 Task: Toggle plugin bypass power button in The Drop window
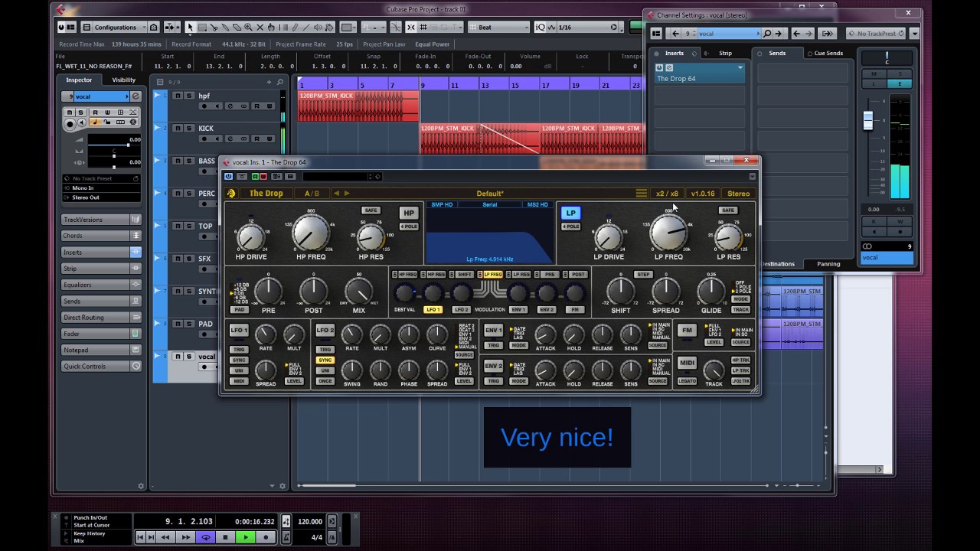click(228, 176)
